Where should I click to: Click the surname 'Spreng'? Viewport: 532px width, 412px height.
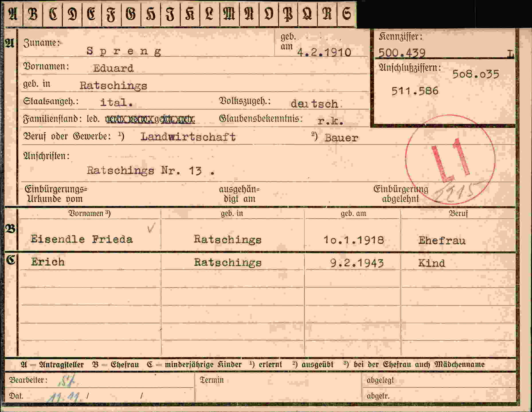(x=124, y=51)
